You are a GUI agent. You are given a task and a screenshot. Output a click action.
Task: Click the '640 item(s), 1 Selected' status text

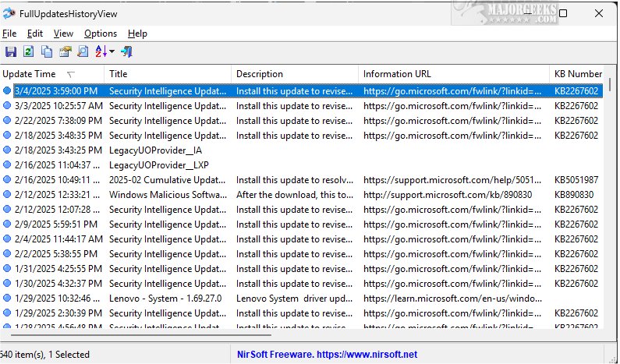(44, 355)
